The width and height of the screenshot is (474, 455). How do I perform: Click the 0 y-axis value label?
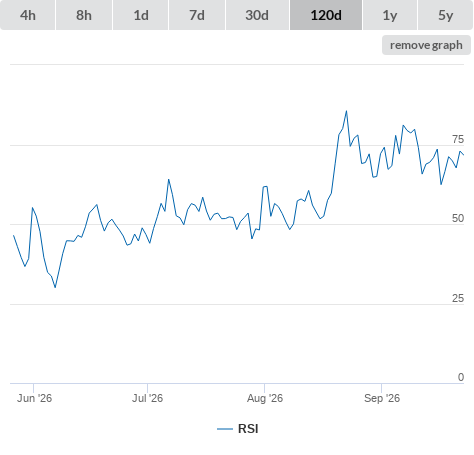coord(461,377)
